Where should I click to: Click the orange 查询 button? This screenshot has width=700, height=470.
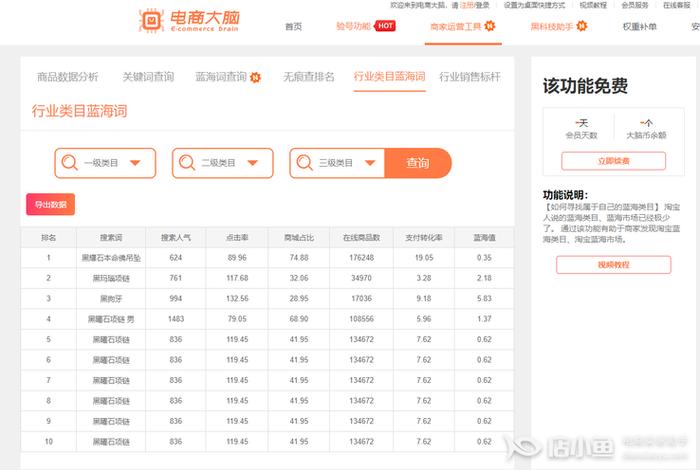tap(418, 163)
